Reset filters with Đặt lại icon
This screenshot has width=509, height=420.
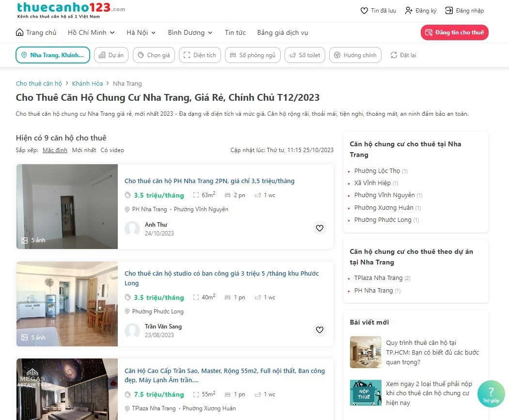point(394,55)
